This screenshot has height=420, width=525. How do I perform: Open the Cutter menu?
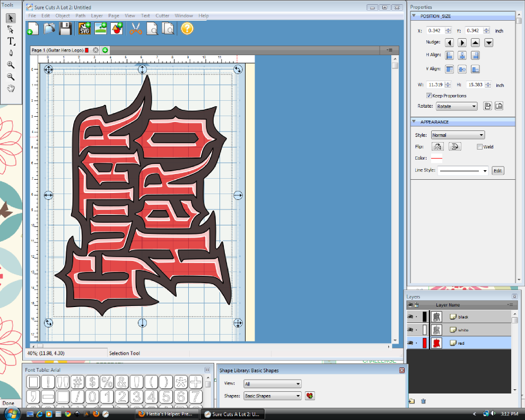click(162, 16)
